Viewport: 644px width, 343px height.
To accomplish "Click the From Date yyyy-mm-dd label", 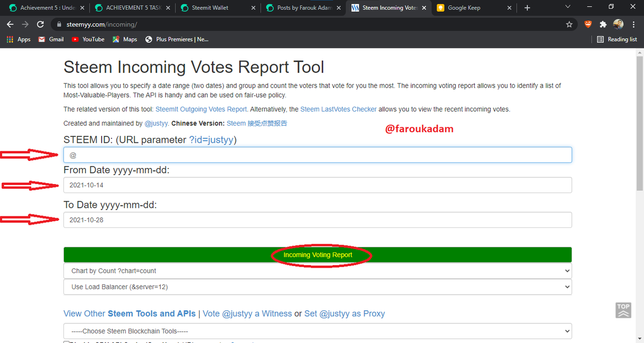I will tap(116, 170).
